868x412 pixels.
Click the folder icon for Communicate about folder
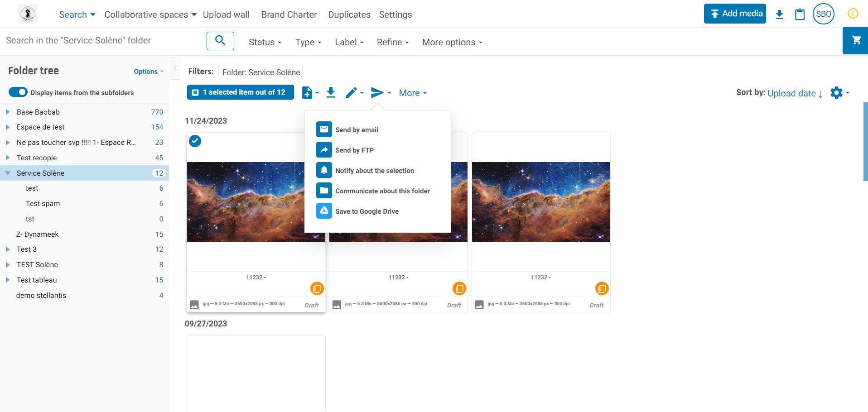pos(324,191)
